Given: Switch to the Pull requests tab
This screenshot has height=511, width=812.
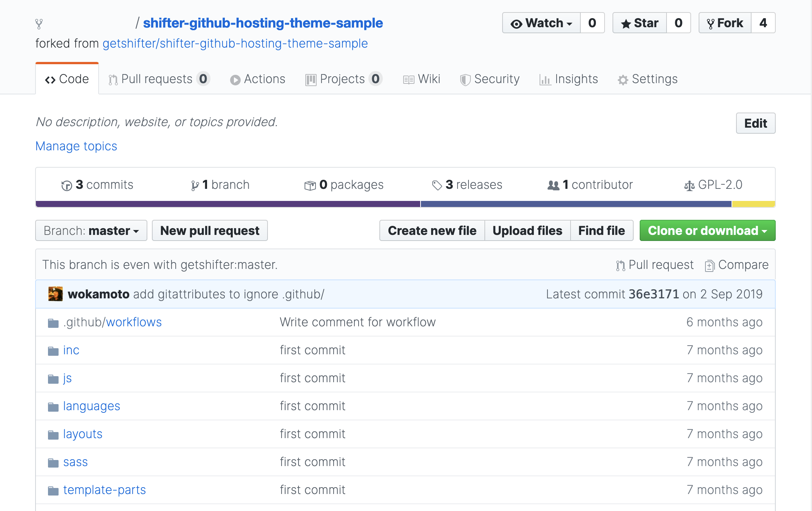Looking at the screenshot, I should (159, 79).
